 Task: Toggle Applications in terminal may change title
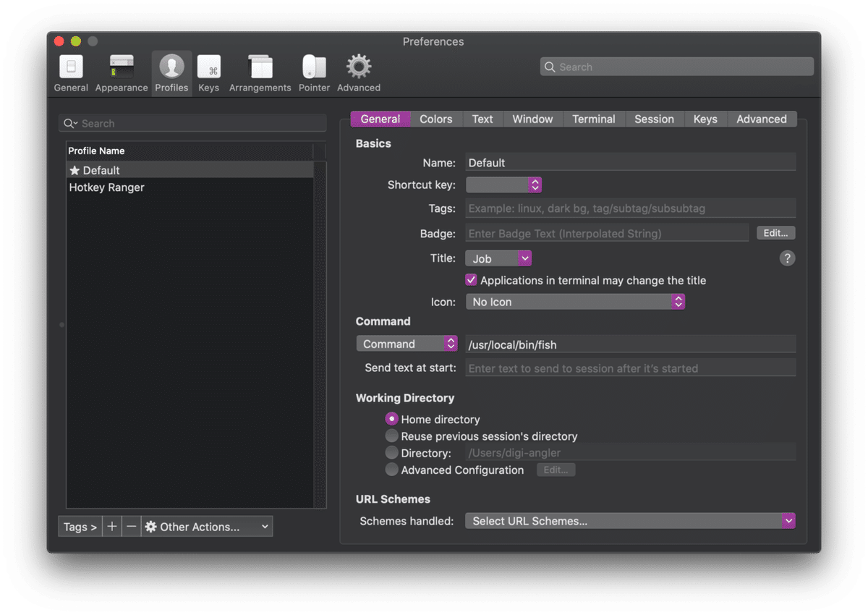tap(471, 280)
